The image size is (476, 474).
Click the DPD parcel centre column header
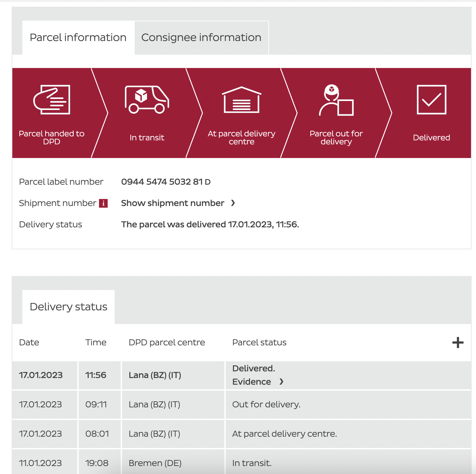(167, 342)
